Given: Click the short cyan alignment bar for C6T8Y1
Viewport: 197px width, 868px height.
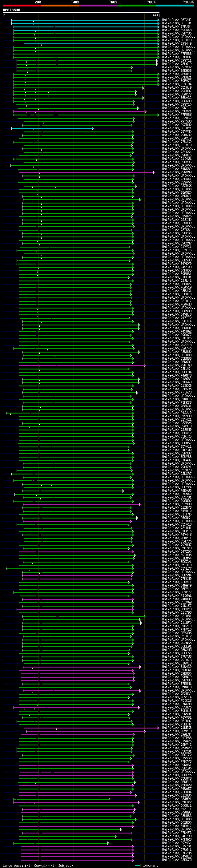Looking at the screenshot, I should (52, 128).
